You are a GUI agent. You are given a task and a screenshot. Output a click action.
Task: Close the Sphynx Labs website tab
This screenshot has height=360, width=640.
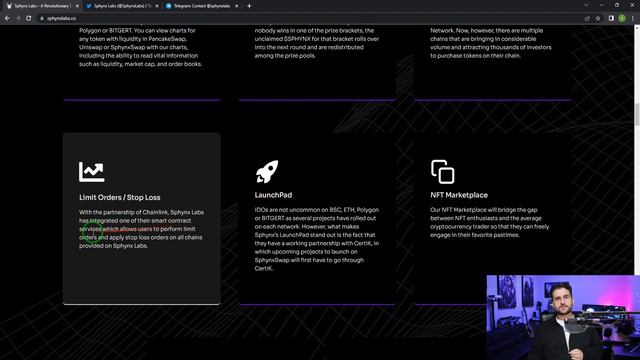[x=77, y=6]
